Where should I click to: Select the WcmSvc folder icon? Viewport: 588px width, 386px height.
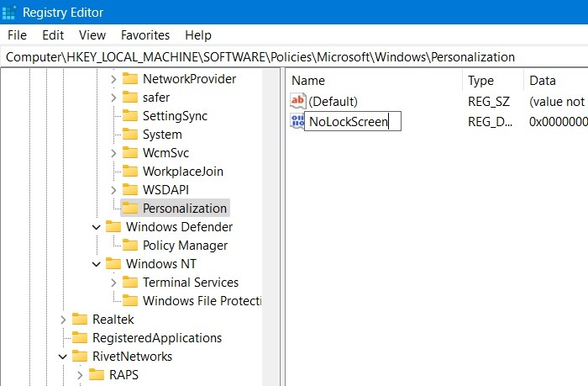point(130,153)
